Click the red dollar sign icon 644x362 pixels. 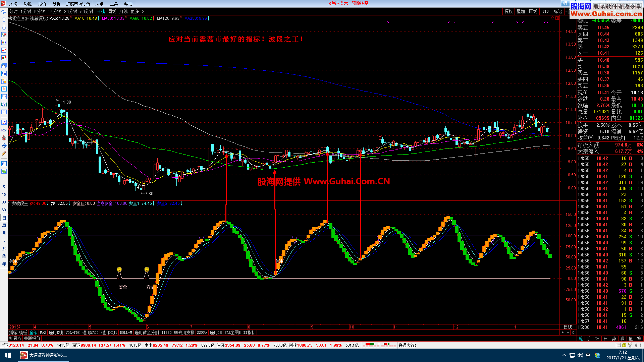pyautogui.click(x=4, y=138)
